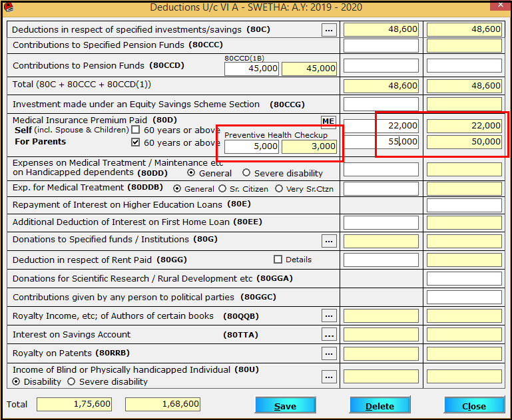Click 80GG rent paid amount input
This screenshot has width=512, height=420.
pos(381,260)
